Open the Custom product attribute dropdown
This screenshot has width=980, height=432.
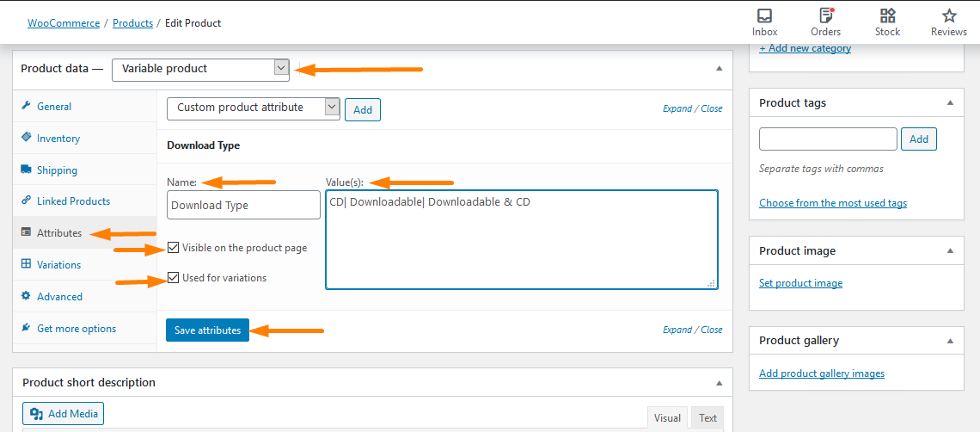(x=254, y=108)
